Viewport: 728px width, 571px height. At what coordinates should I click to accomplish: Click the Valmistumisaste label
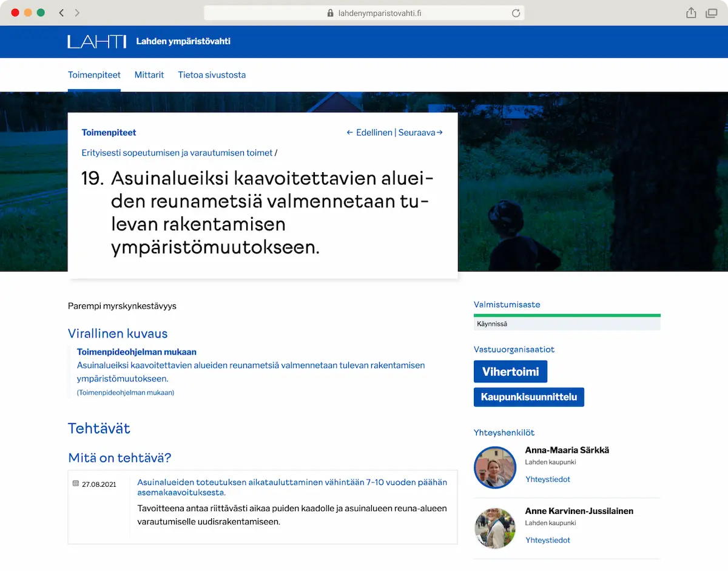507,304
